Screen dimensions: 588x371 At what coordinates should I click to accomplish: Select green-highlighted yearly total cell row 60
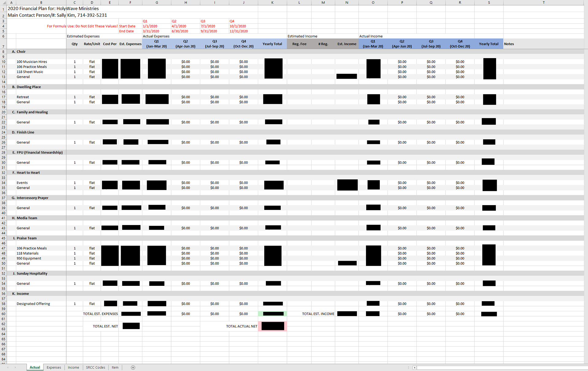[x=273, y=314]
